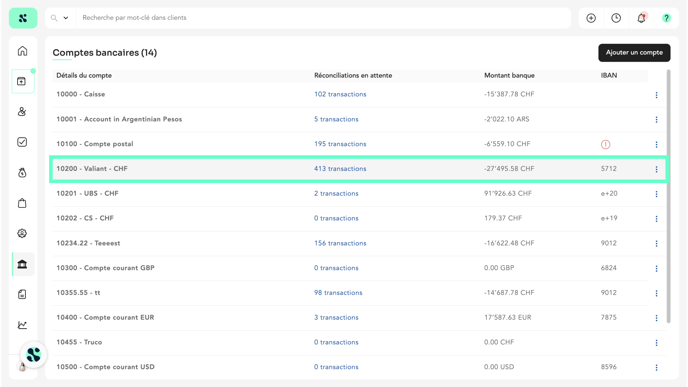Click the 'Ajouter un compte' button

(x=634, y=53)
